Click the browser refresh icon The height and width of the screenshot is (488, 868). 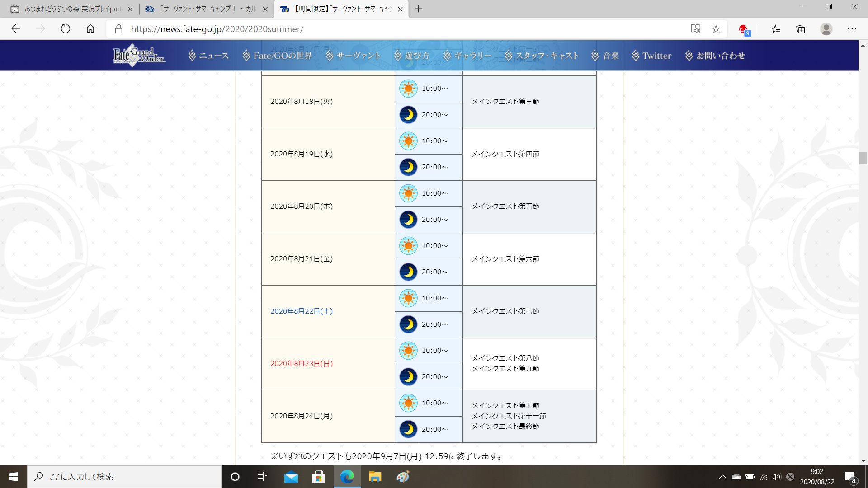(x=66, y=29)
